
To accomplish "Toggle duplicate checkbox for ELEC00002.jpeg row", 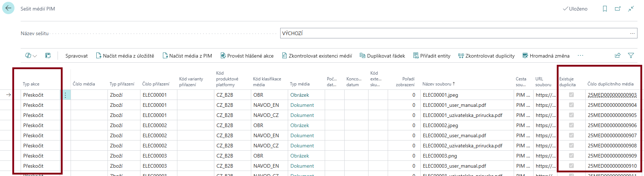I will tap(571, 125).
